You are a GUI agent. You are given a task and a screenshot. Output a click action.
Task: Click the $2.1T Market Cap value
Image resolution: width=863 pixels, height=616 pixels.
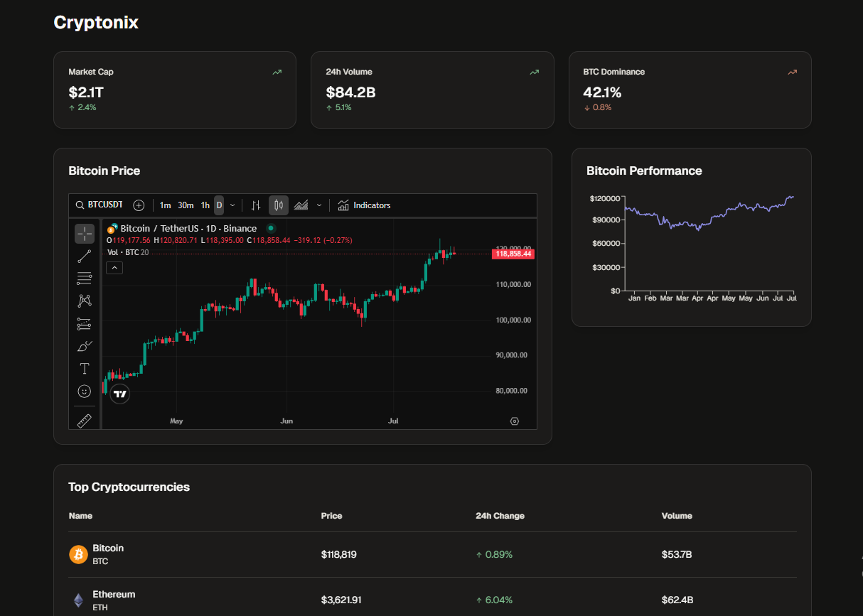click(x=86, y=92)
